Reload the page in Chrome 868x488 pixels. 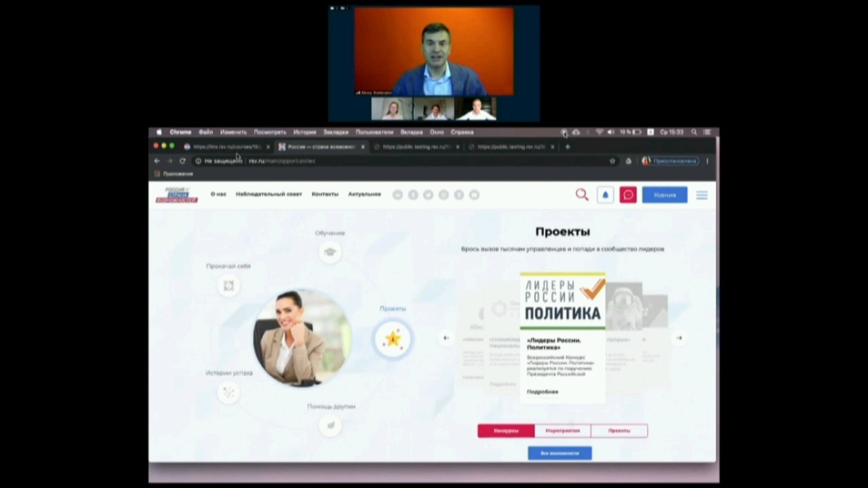(182, 161)
